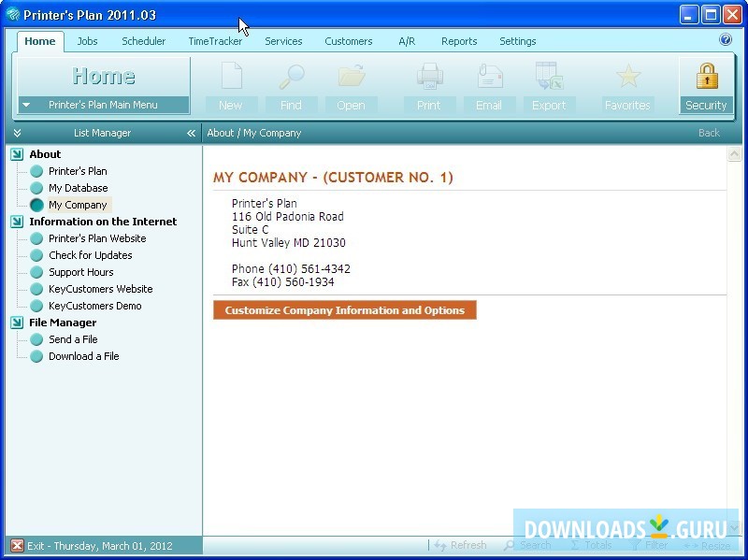Open KeyCustomers Website item
The image size is (748, 560).
(x=101, y=289)
